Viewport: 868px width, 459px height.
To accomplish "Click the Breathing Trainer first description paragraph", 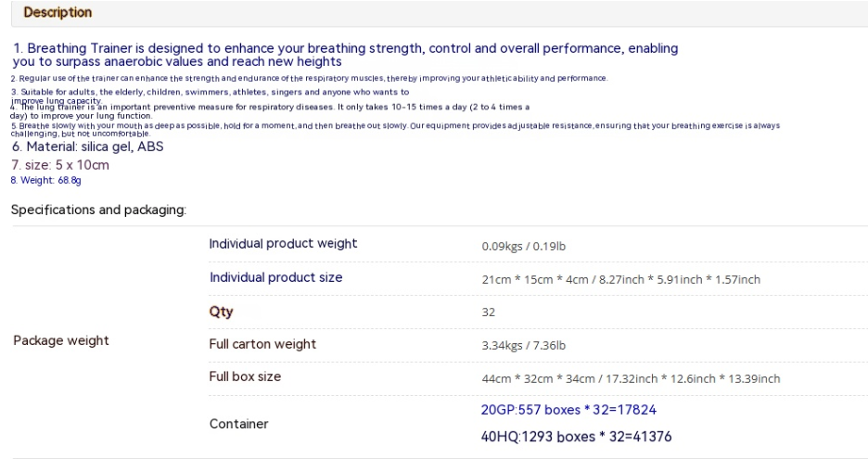I will pyautogui.click(x=343, y=54).
